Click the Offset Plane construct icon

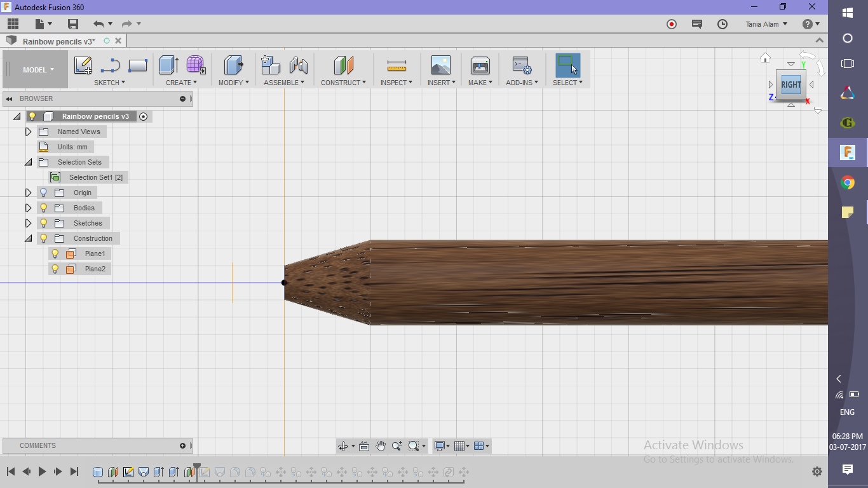click(x=343, y=65)
